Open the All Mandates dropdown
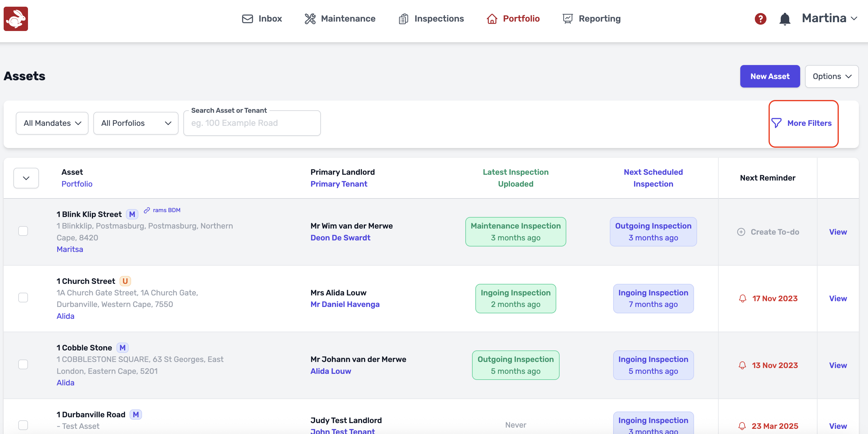868x434 pixels. (x=52, y=123)
